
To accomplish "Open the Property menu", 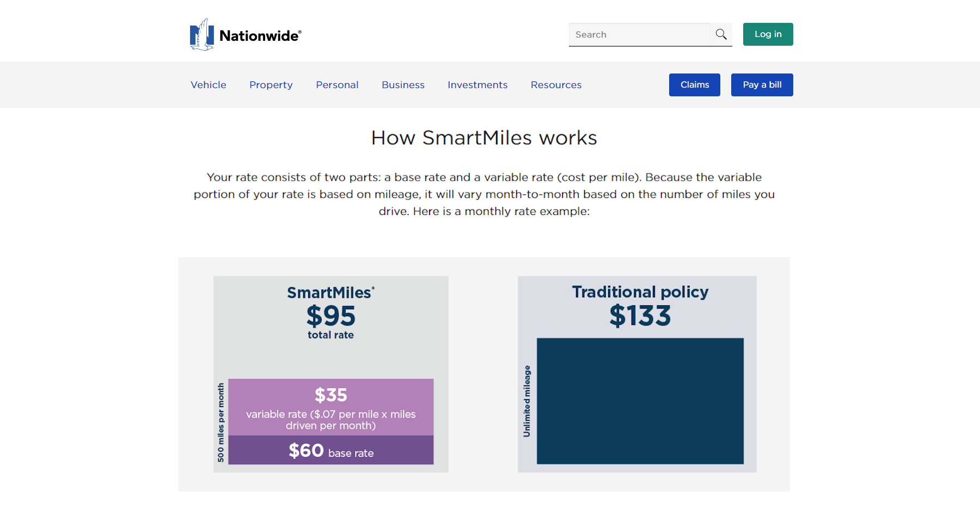I will 271,85.
